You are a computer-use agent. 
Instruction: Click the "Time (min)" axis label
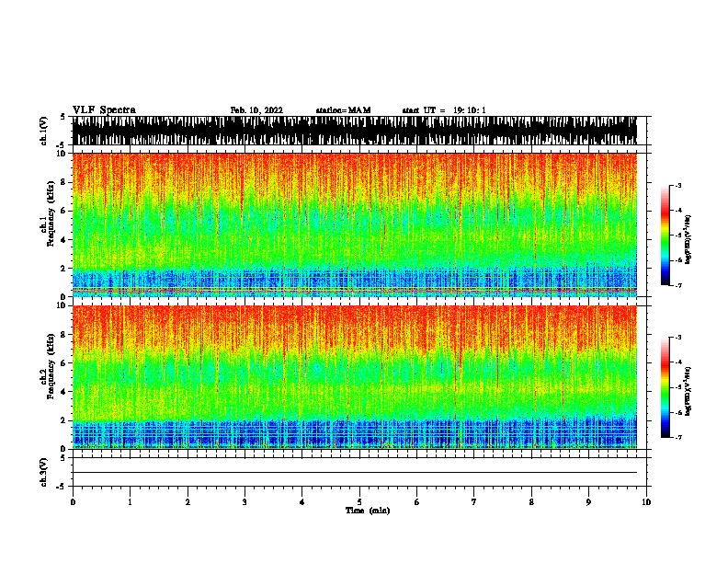[x=368, y=511]
